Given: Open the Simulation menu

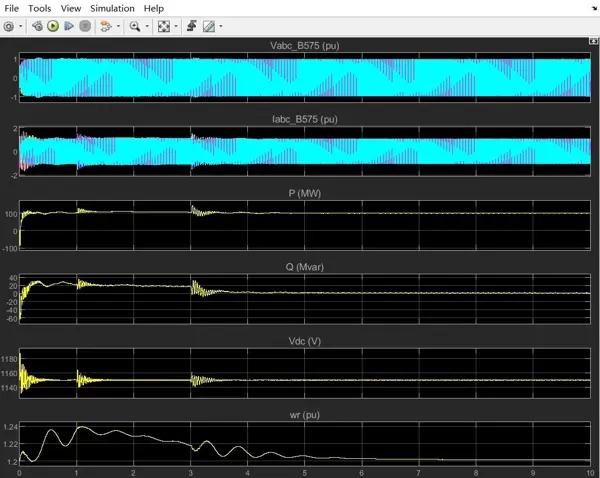Looking at the screenshot, I should pos(112,8).
